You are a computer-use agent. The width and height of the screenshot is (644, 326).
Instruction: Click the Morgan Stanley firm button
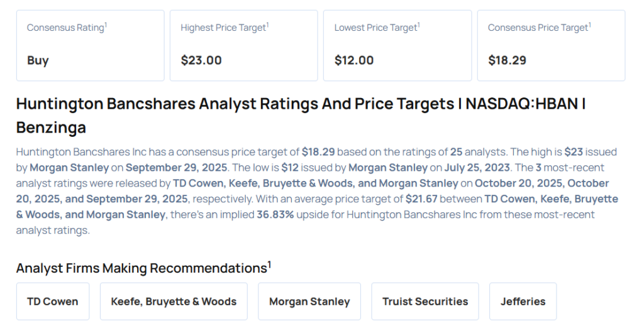309,302
